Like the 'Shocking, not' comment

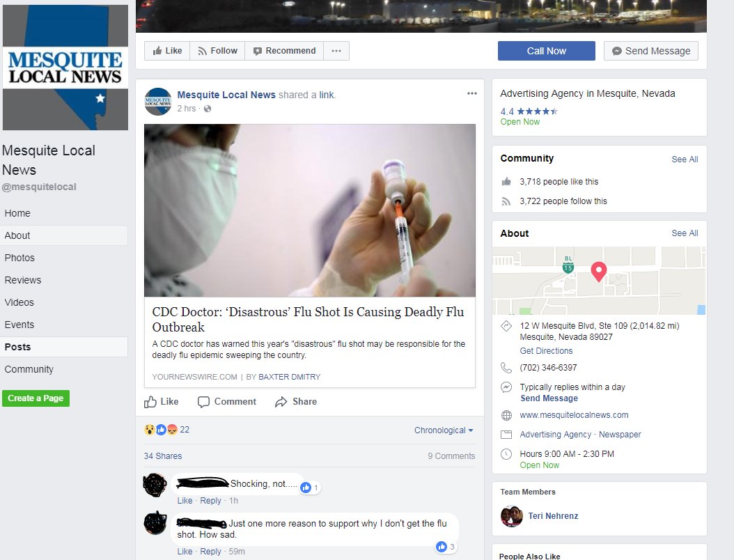(185, 501)
